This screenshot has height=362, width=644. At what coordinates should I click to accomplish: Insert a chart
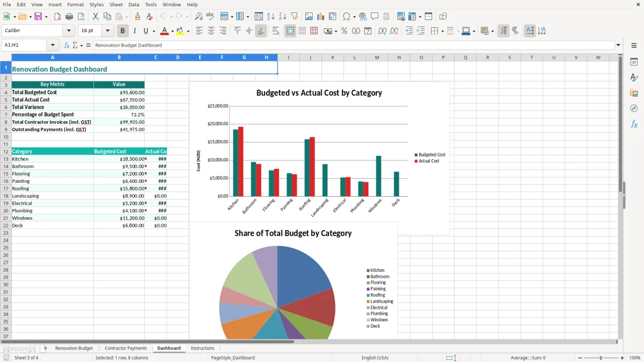321,17
